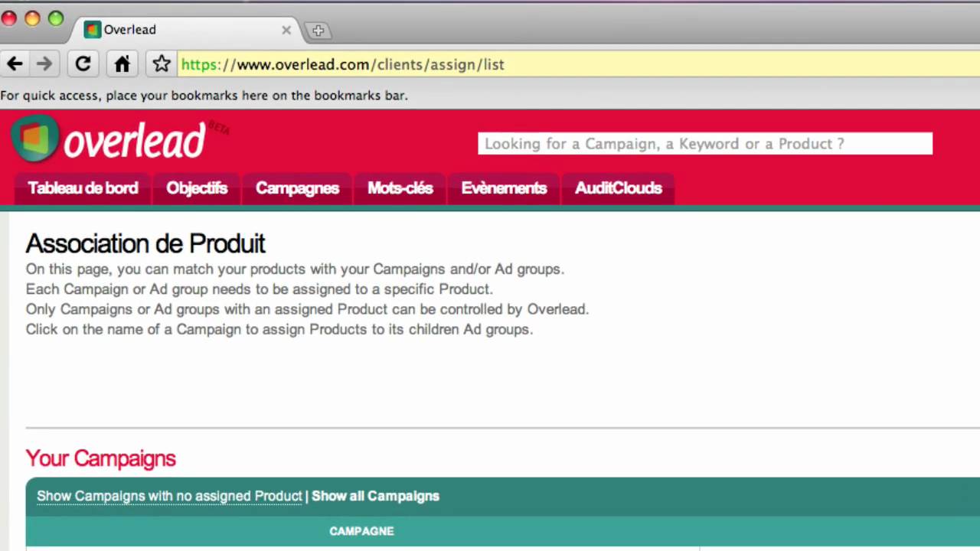Click the URL address bar

pyautogui.click(x=536, y=64)
